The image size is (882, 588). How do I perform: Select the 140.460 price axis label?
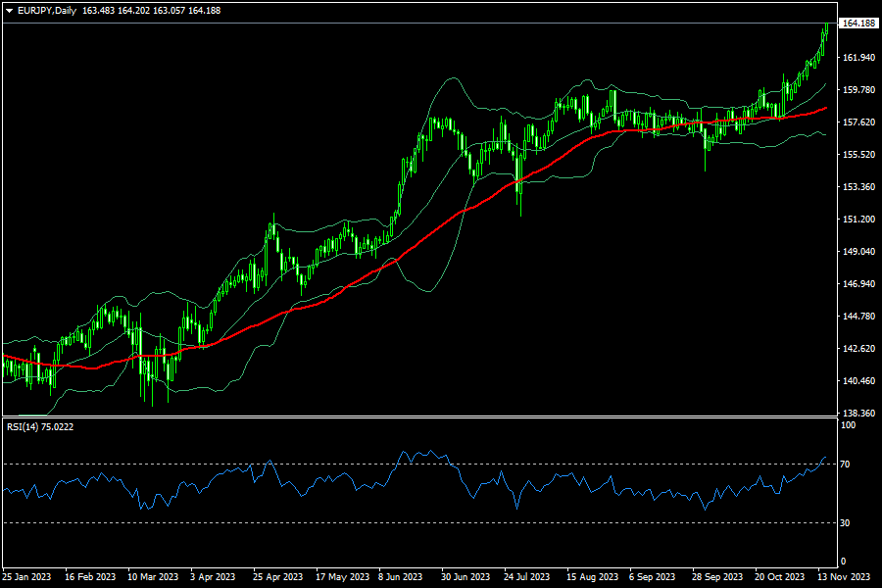point(858,381)
